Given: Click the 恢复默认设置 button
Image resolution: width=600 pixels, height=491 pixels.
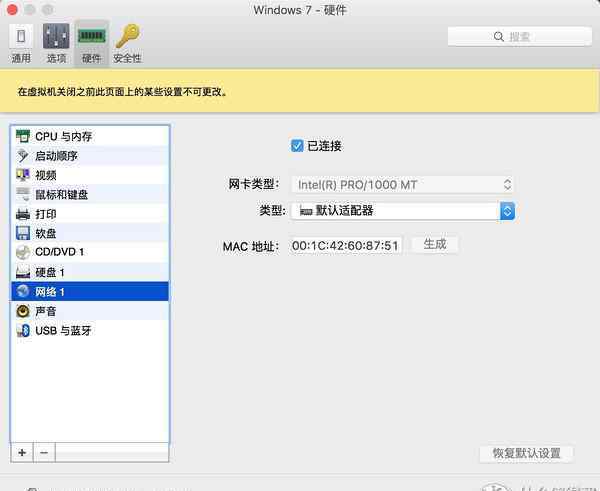Looking at the screenshot, I should coord(526,453).
